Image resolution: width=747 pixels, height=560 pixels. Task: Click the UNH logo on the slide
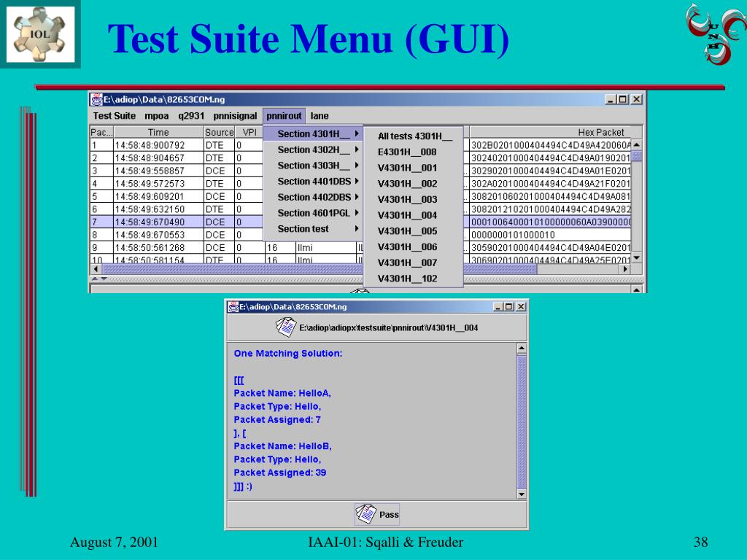pyautogui.click(x=716, y=34)
